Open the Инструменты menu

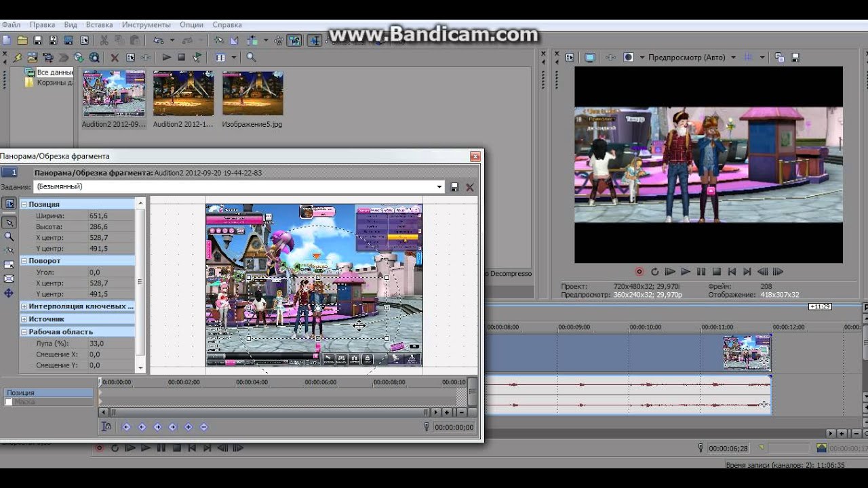(146, 24)
